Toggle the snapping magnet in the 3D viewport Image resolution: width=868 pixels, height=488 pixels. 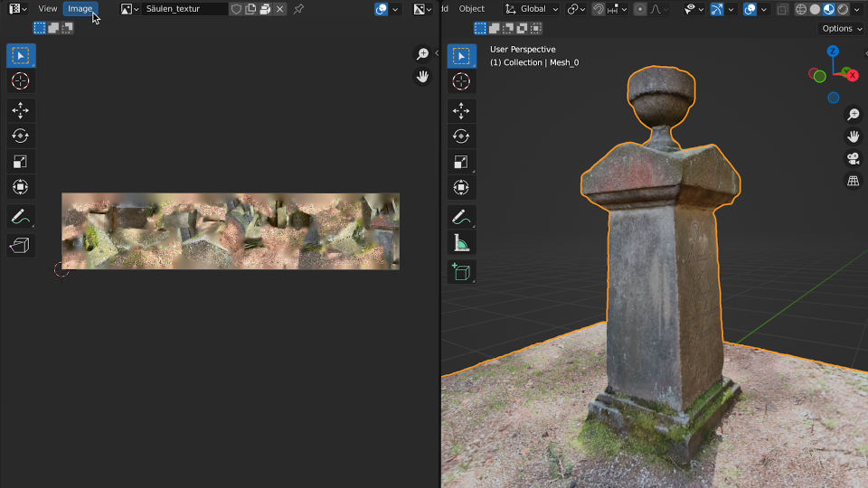tap(599, 9)
